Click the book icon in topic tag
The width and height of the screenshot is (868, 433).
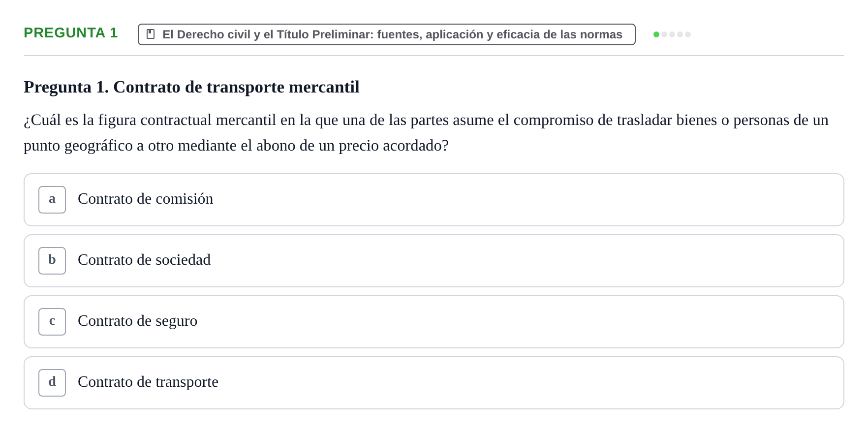click(x=151, y=34)
